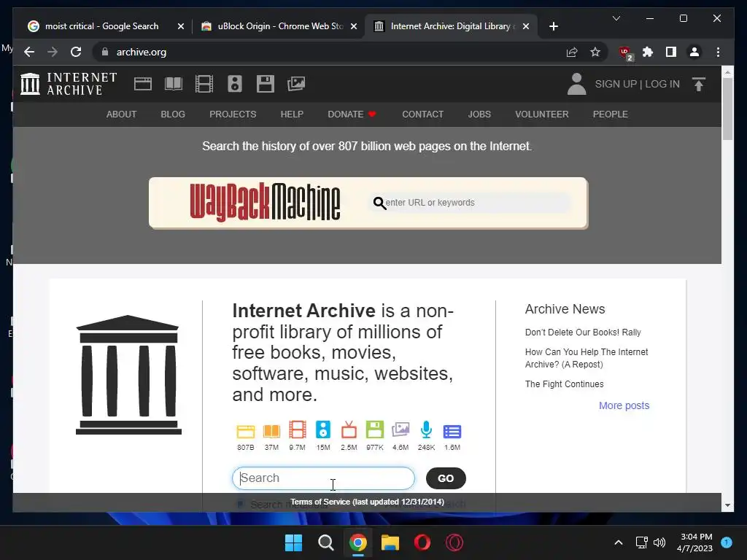This screenshot has height=560, width=747.
Task: Open File Explorer from taskbar
Action: [390, 542]
